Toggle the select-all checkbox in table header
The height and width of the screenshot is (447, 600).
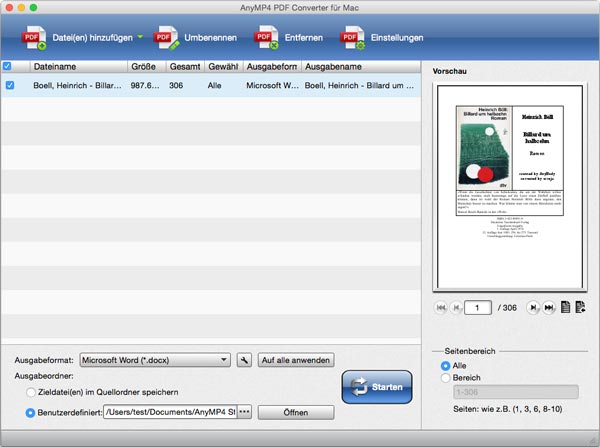coord(7,66)
